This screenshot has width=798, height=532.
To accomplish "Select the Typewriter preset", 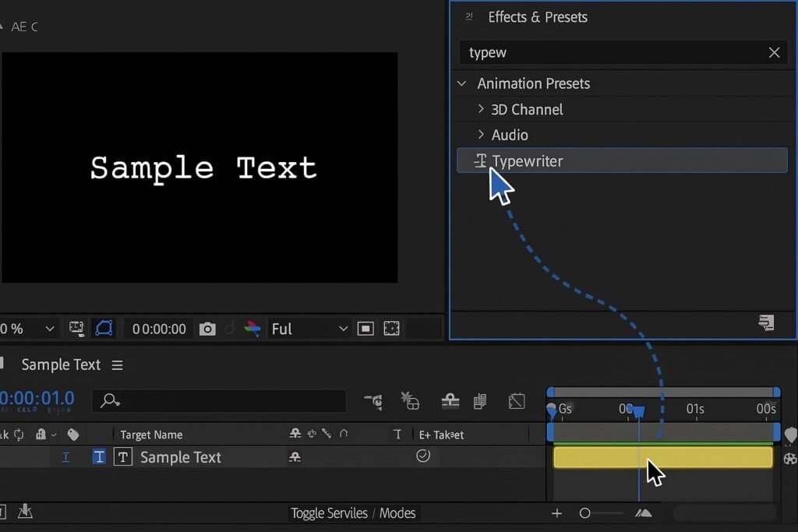I will tap(527, 161).
